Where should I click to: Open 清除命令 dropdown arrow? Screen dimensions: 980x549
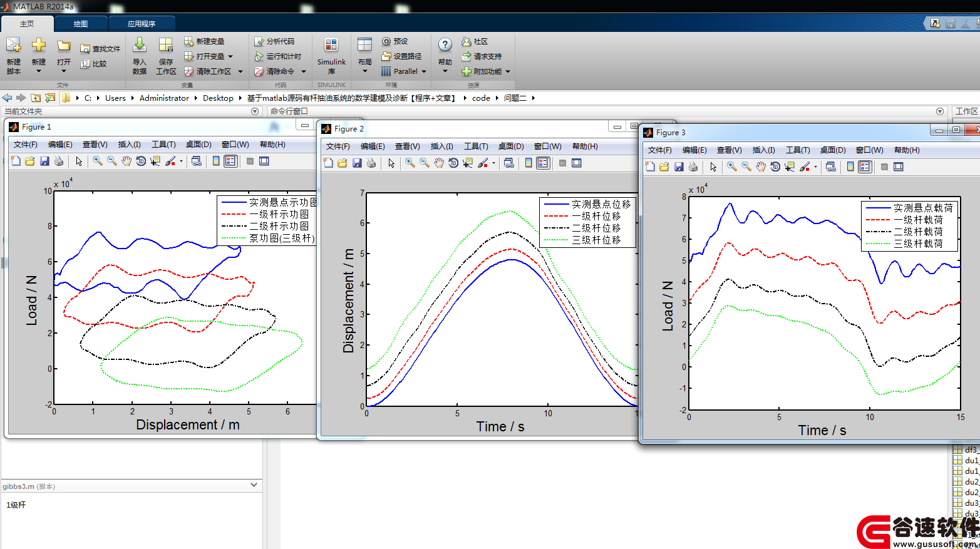coord(304,71)
